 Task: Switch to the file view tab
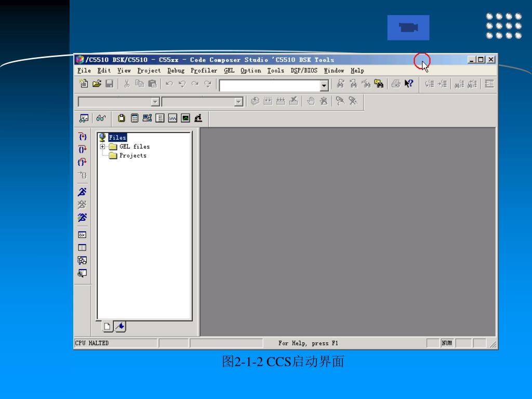(108, 326)
